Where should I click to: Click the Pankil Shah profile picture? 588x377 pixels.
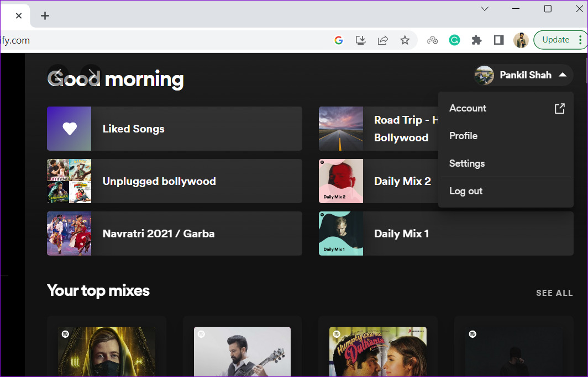point(484,75)
